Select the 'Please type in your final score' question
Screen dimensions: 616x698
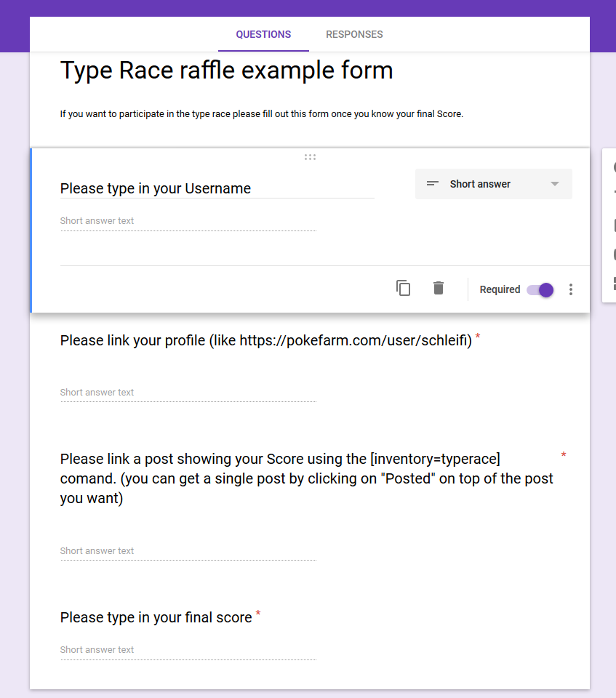pos(156,617)
